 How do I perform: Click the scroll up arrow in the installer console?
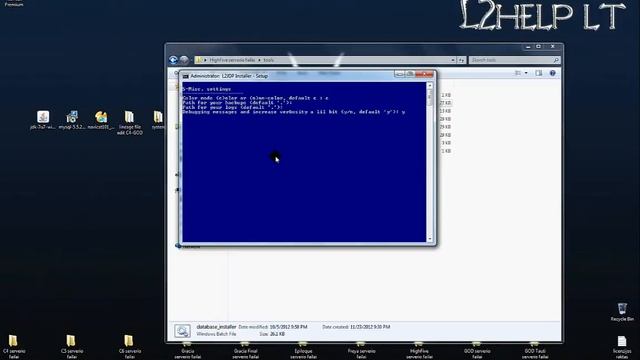(429, 86)
